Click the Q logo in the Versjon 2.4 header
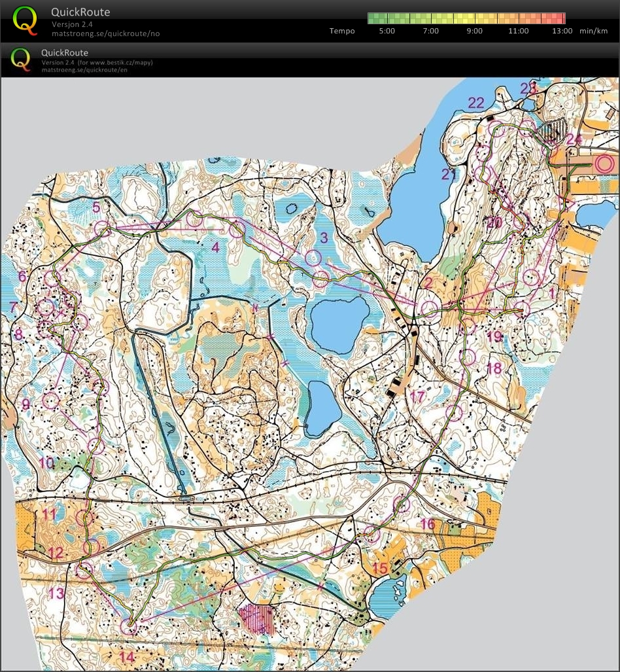This screenshot has height=672, width=620. (24, 20)
